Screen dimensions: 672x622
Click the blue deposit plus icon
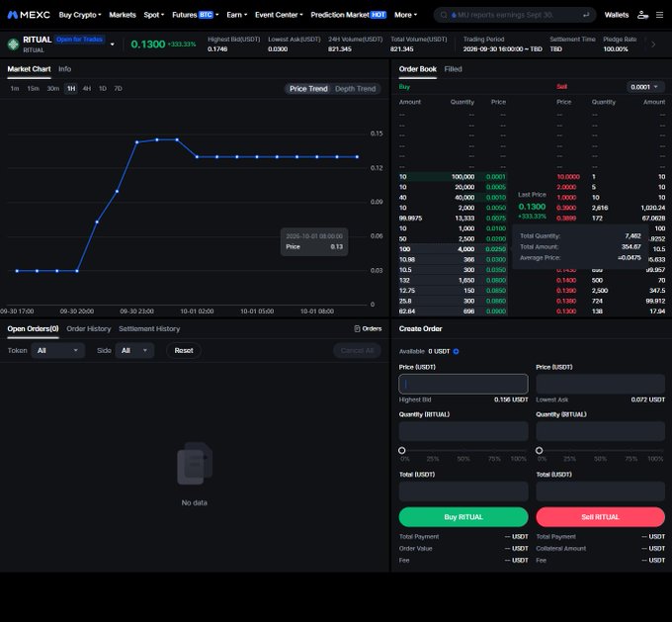click(456, 351)
